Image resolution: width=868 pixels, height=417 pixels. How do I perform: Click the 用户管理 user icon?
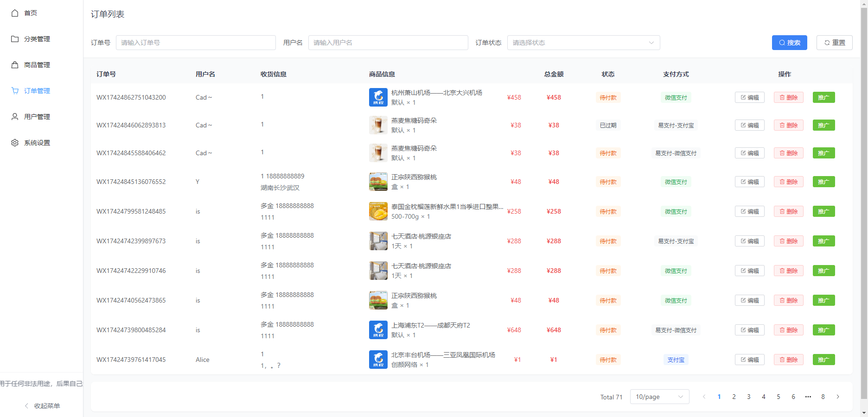pos(14,117)
